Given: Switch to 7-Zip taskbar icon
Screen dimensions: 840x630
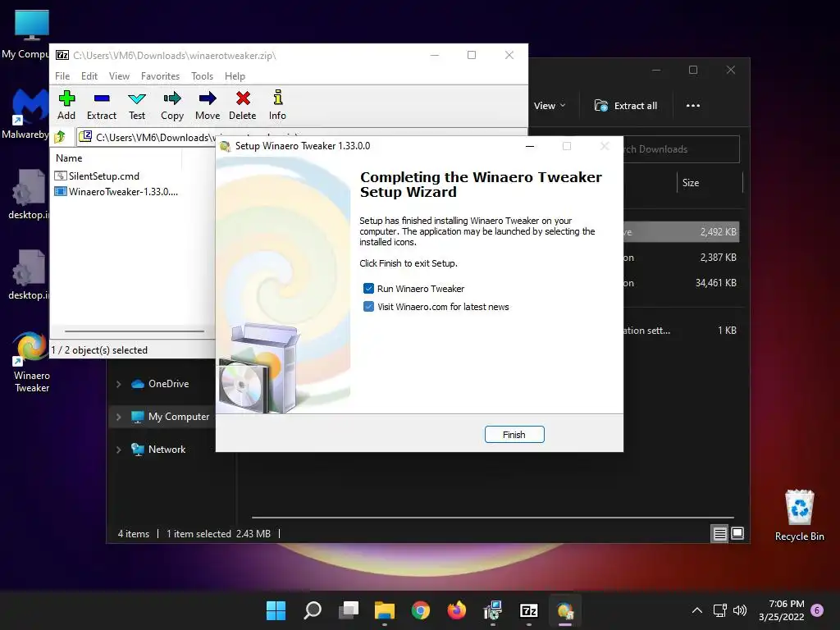Looking at the screenshot, I should click(x=529, y=610).
